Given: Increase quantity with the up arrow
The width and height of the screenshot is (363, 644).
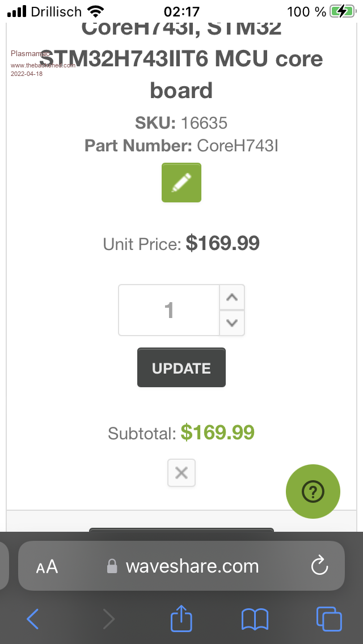Looking at the screenshot, I should tap(231, 298).
